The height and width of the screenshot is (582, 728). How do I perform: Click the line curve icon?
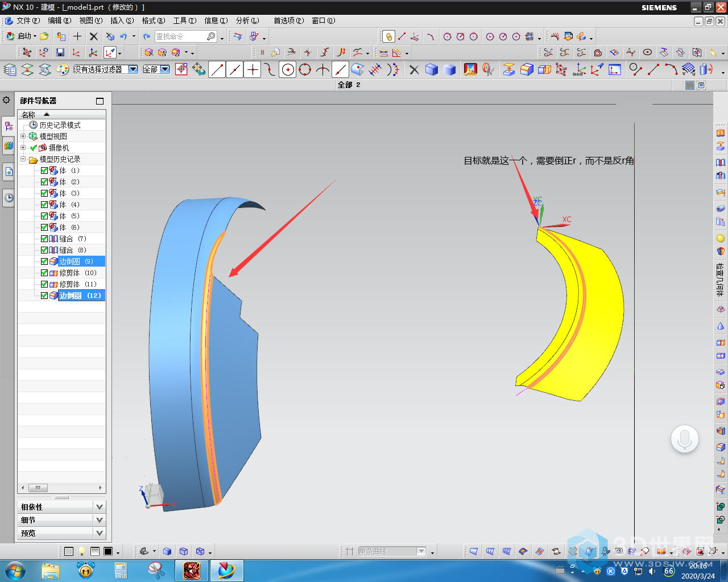(653, 69)
